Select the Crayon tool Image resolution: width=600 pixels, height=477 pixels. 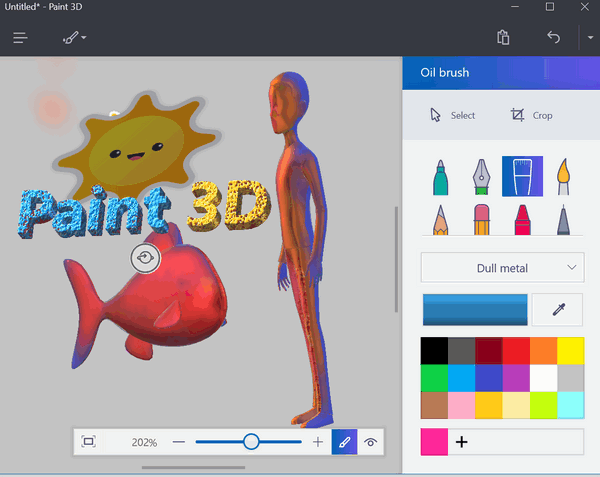pos(522,220)
